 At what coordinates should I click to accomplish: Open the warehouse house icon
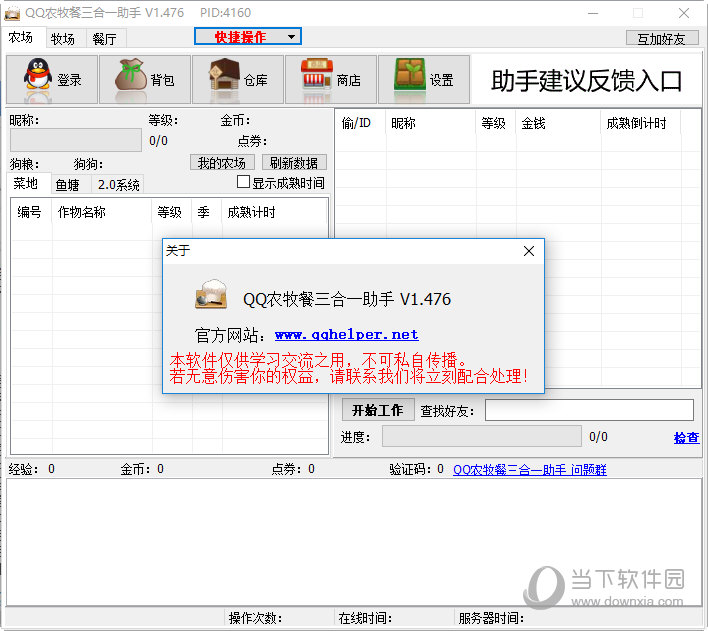point(224,74)
